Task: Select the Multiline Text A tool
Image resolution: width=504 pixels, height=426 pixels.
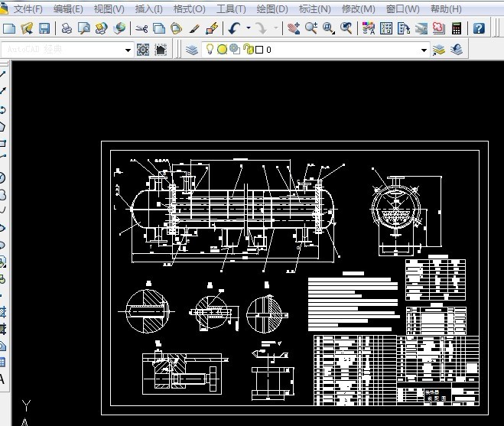Action: click(3, 378)
